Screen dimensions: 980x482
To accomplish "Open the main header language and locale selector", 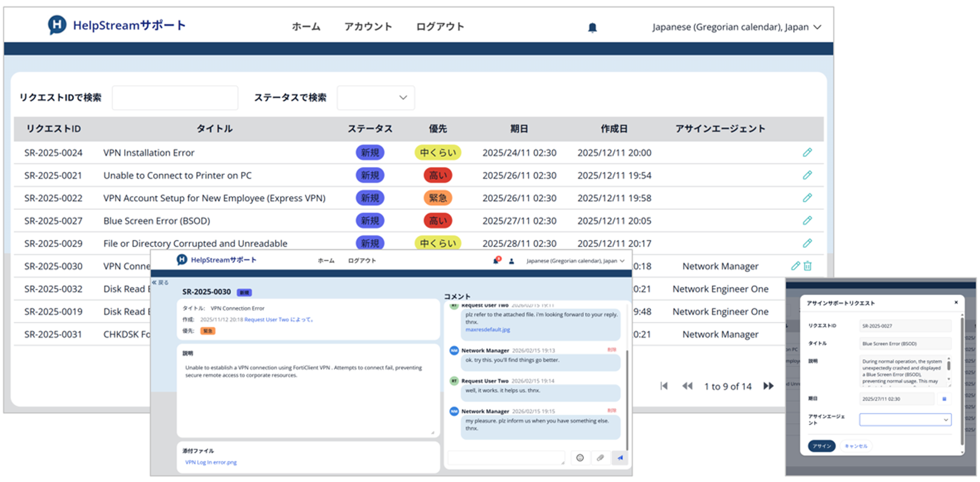I will coord(736,27).
